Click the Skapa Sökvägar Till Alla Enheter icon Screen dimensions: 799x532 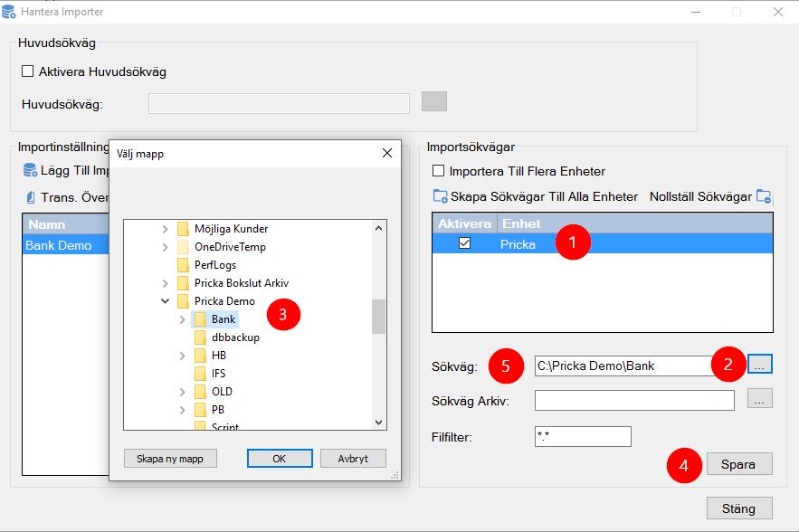pos(441,196)
